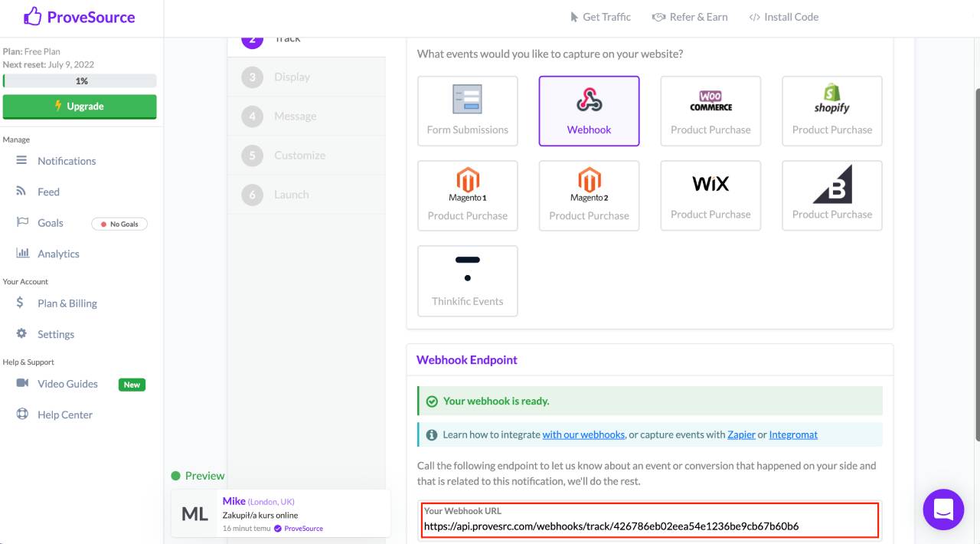
Task: Jump to step 3 Display
Action: [x=292, y=77]
